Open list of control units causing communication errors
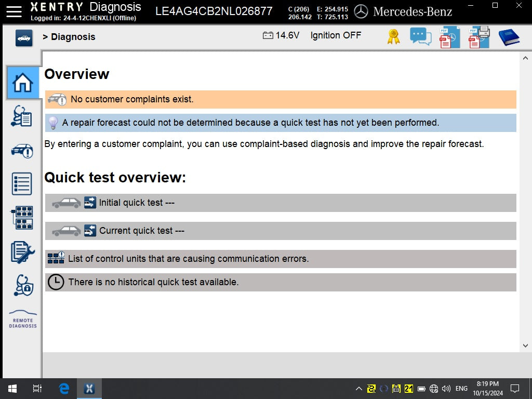 coord(281,259)
